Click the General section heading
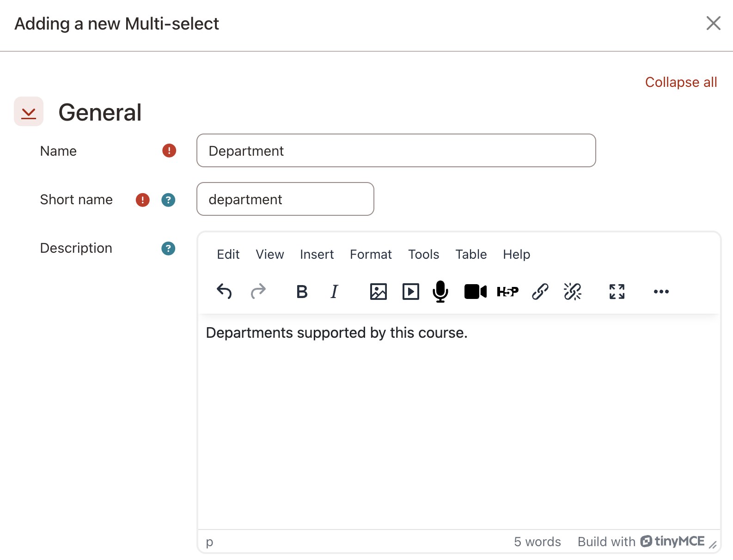The image size is (733, 560). [100, 112]
